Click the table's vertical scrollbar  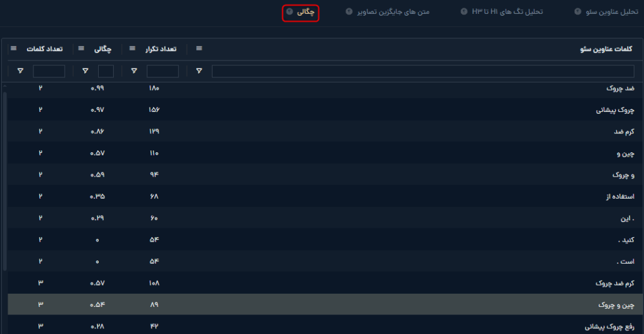pos(5,181)
